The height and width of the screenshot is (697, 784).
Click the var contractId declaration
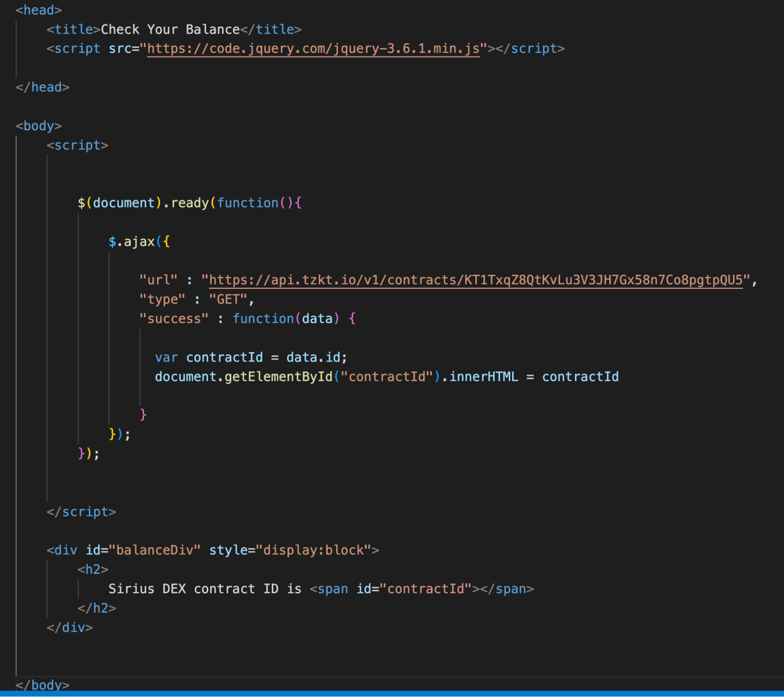[x=224, y=358]
